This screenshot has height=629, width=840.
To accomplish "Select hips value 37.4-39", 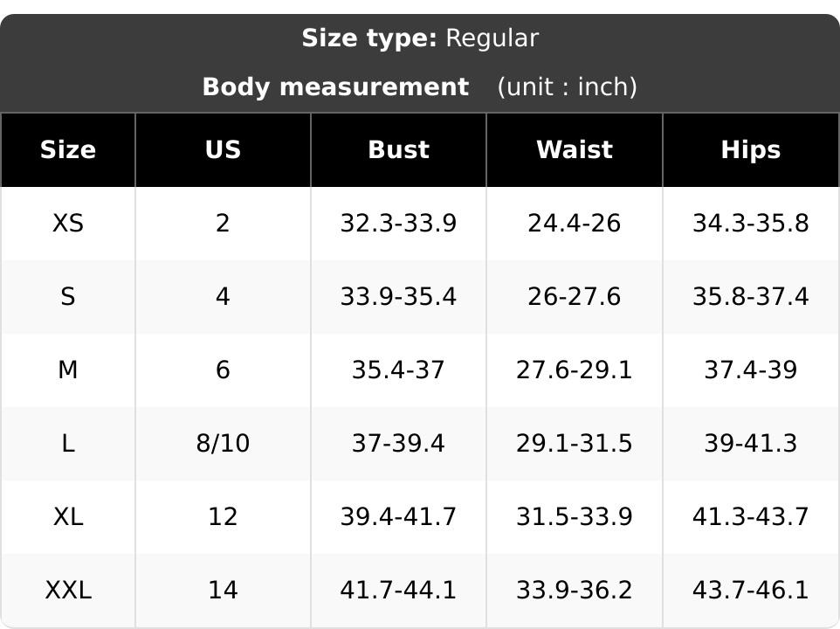I will [x=751, y=370].
